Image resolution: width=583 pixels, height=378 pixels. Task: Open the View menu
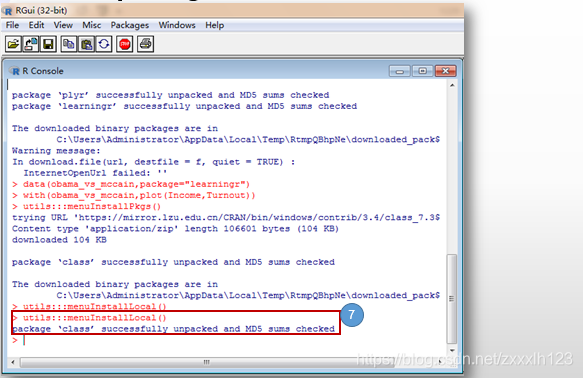(x=63, y=25)
